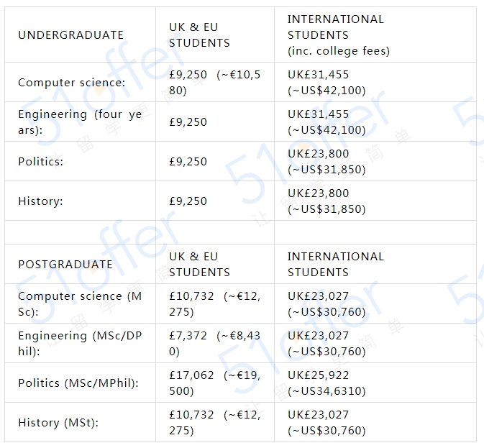
Task: Click History MSt's UK£23,027 international fee
Action: pos(327,422)
